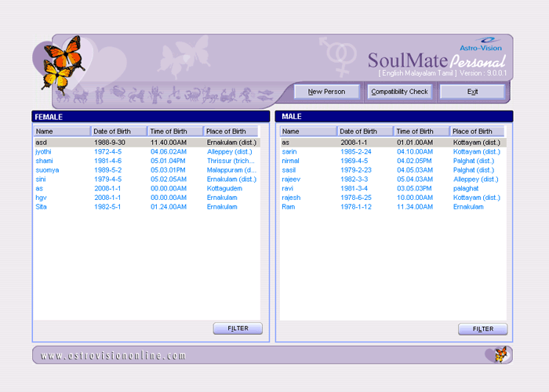Select male entry rajeev
Screen dimensions: 549x392
tap(393, 180)
